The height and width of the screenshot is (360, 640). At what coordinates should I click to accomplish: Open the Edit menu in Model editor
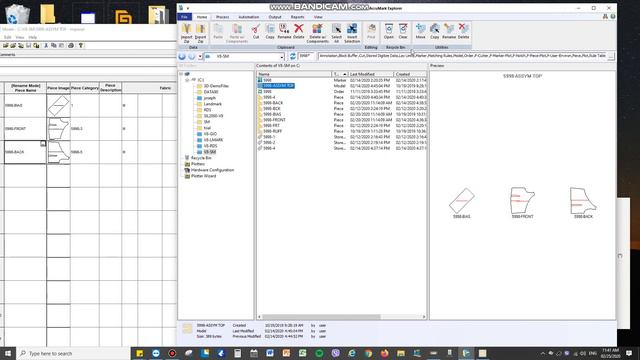point(7,37)
